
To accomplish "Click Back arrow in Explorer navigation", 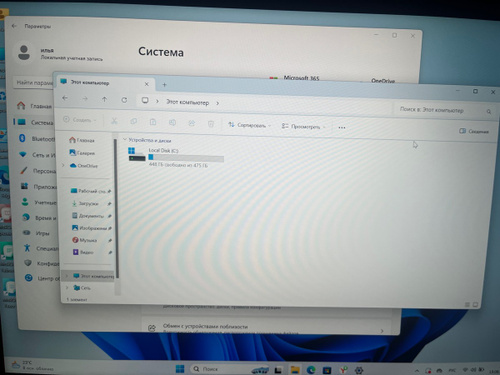I will tap(65, 98).
